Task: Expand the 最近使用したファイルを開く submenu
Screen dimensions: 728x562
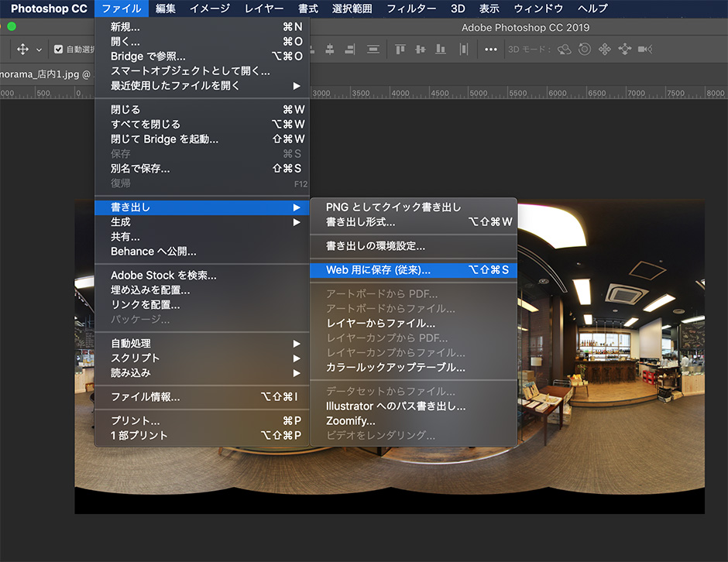Action: [201, 85]
